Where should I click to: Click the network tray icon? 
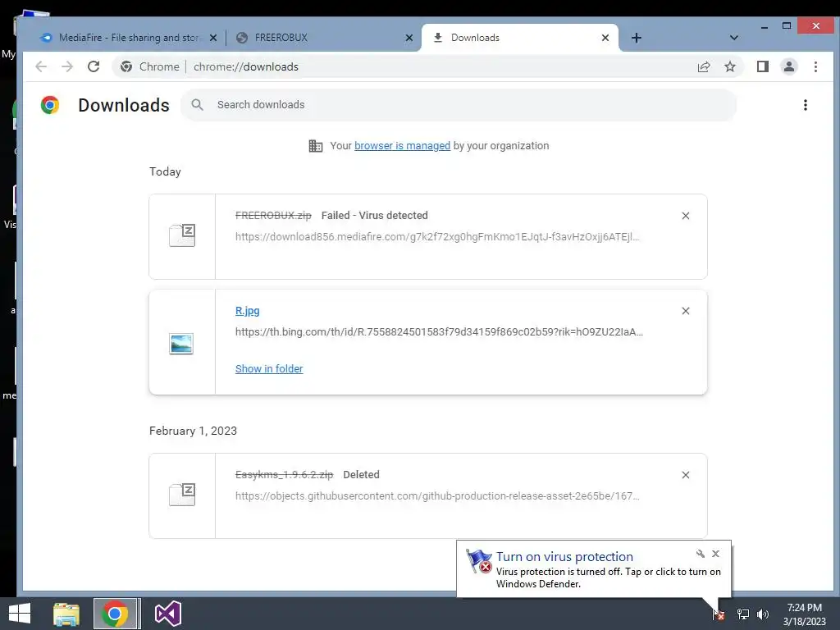743,614
